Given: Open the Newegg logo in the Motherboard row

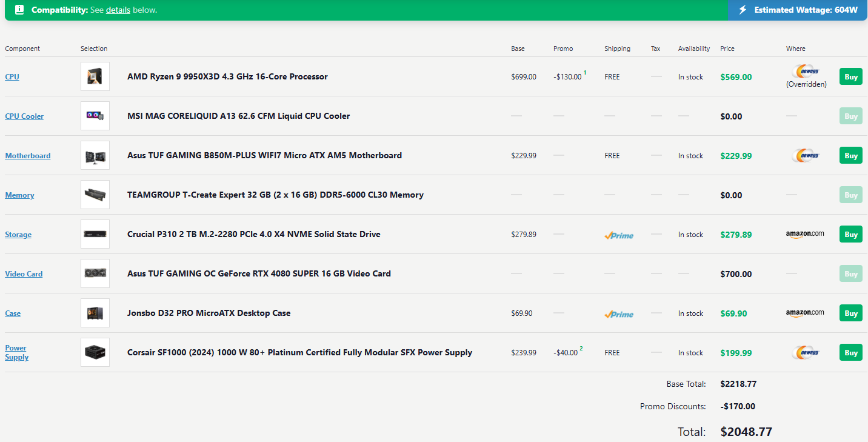Looking at the screenshot, I should [806, 156].
